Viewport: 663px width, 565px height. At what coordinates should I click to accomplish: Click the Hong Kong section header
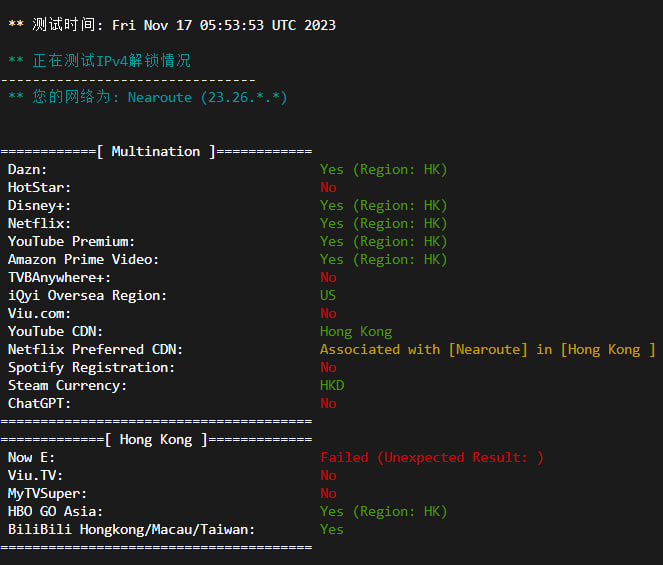(x=156, y=439)
